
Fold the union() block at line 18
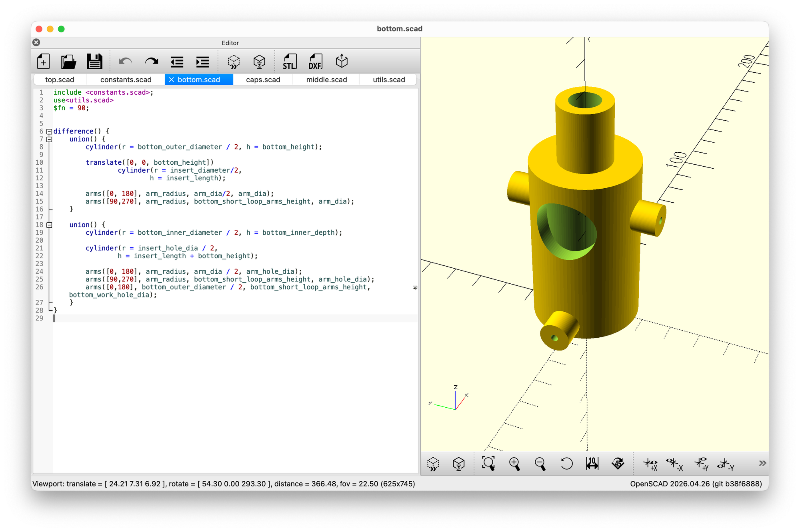[x=49, y=225]
